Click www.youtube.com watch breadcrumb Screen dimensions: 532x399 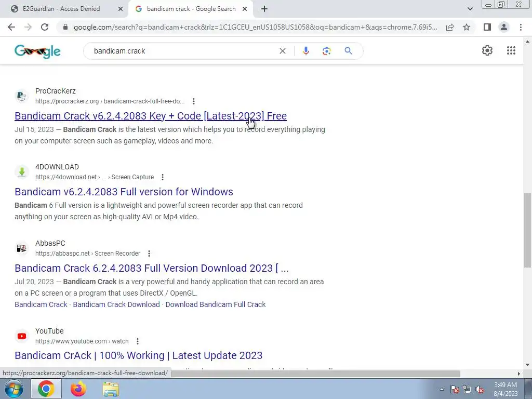tap(82, 341)
